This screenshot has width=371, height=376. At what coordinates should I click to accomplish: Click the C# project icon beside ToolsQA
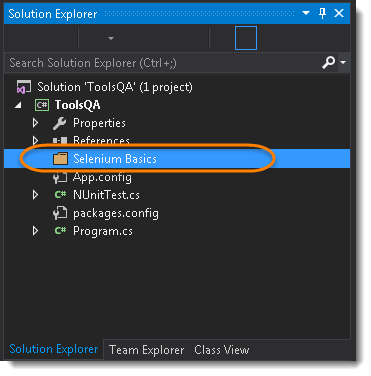[42, 105]
